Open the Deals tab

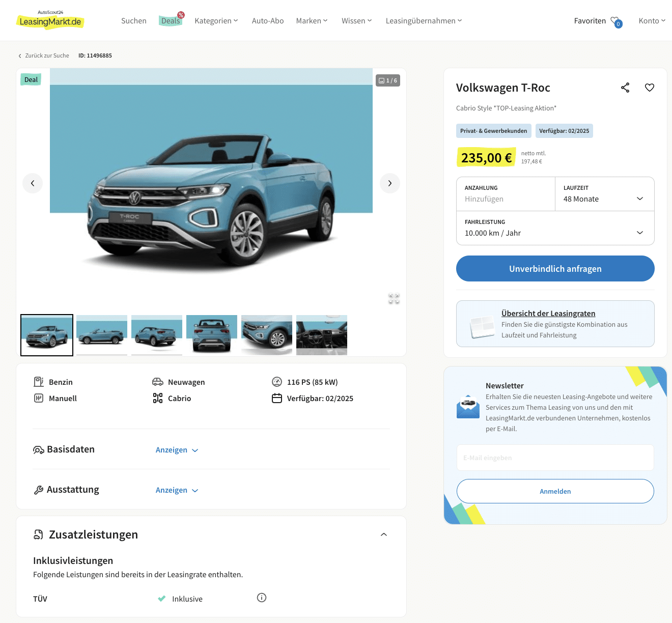[x=171, y=21]
